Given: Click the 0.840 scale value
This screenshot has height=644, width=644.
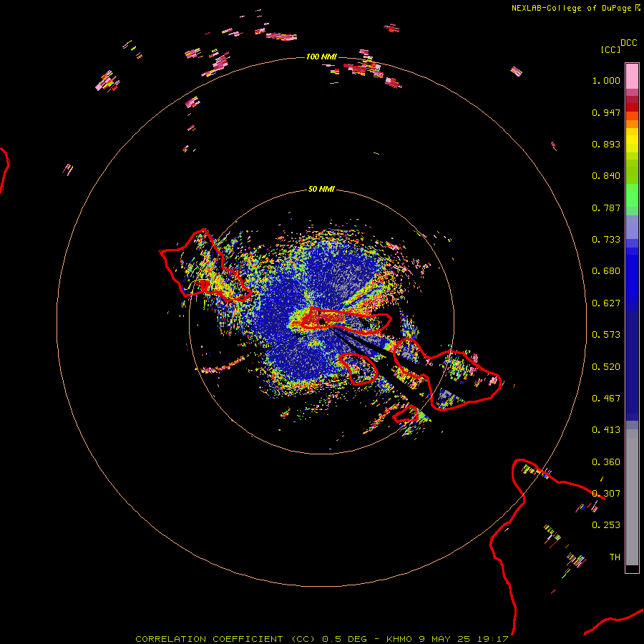Looking at the screenshot, I should pos(606,176).
